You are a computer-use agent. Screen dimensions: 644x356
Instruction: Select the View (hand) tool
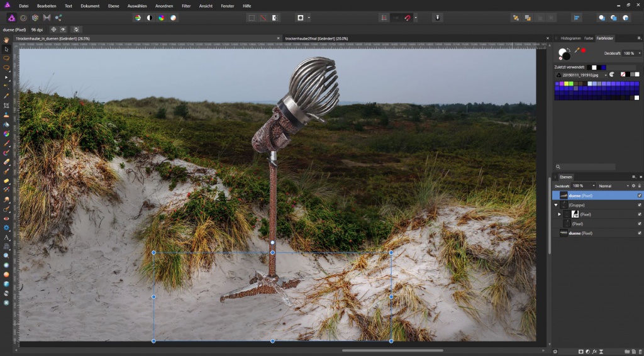click(x=6, y=40)
